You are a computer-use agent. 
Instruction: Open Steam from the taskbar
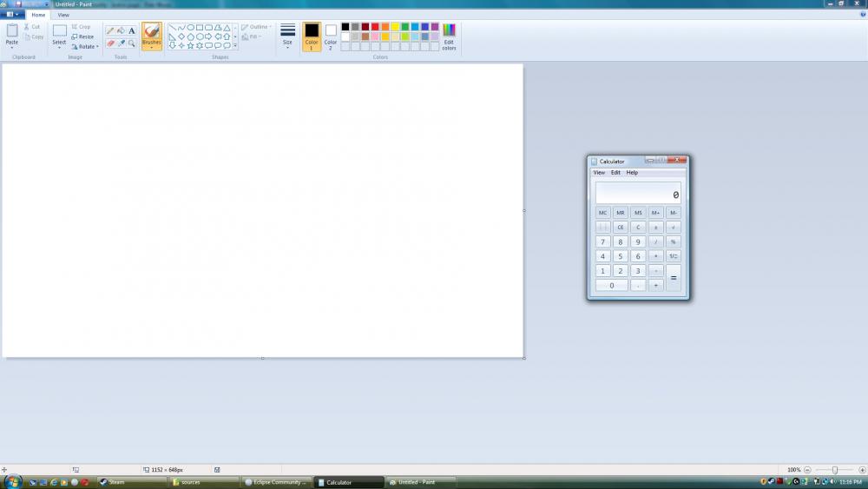[116, 482]
